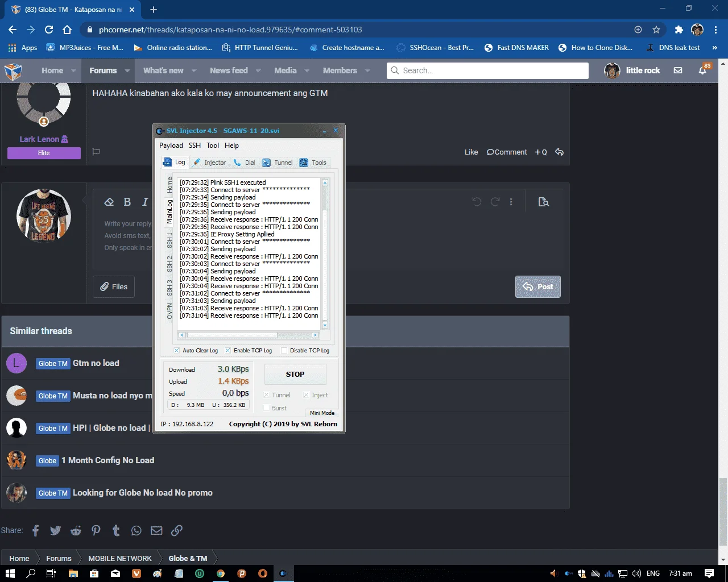Viewport: 728px width, 582px height.
Task: Click the browser Back arrow
Action: pos(13,30)
